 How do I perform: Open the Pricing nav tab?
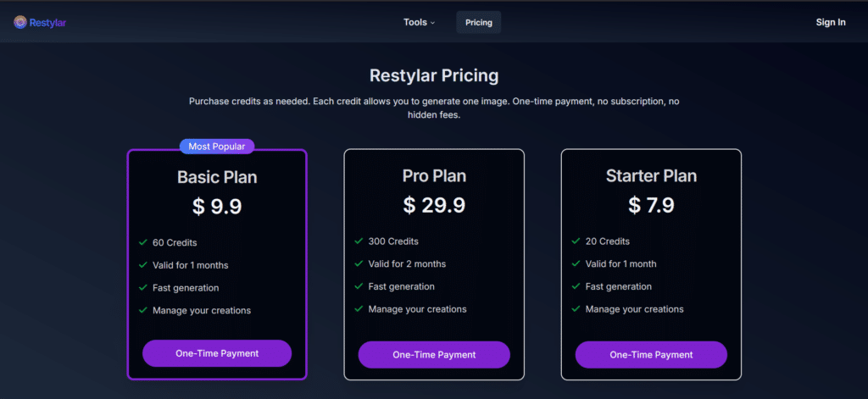coord(478,22)
